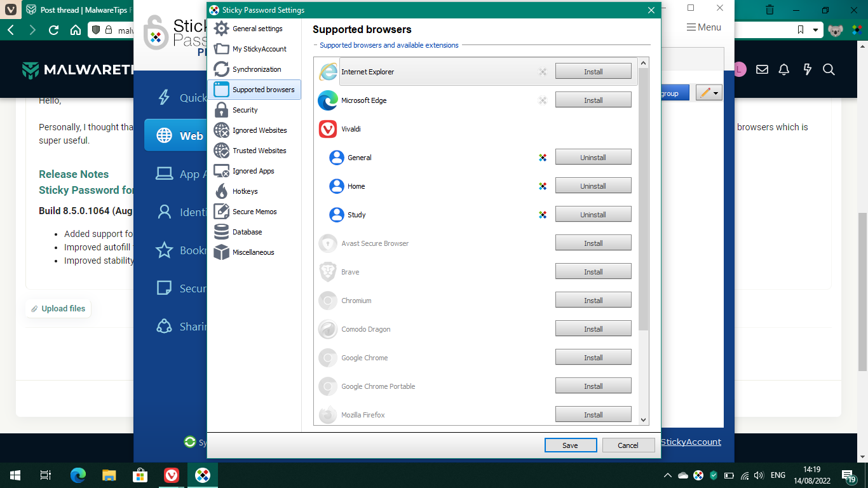Screen dimensions: 868x488
Task: Open Secure Memos note icon in main window
Action: (164, 288)
